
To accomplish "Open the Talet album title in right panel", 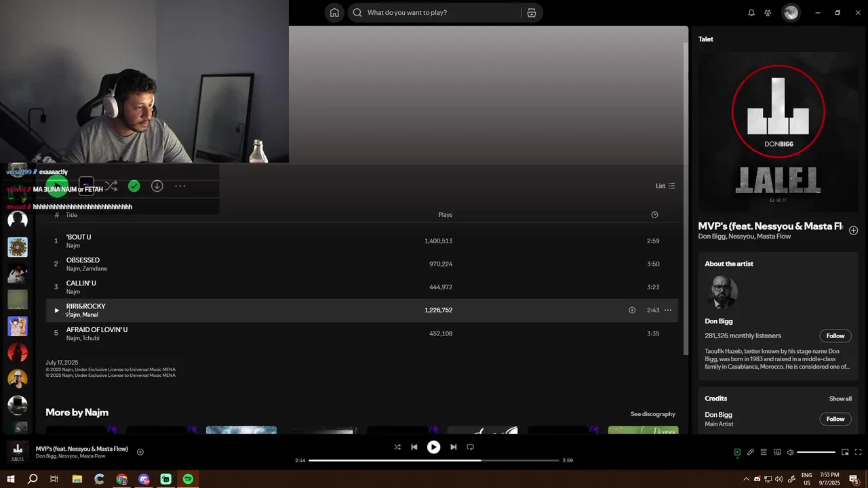I will coord(706,39).
